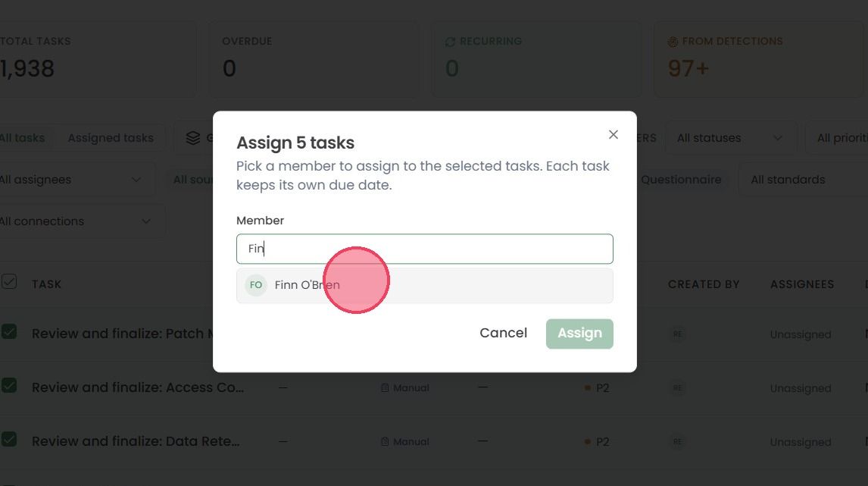Close the Assign 5 tasks dialog
The width and height of the screenshot is (868, 486).
click(x=613, y=135)
